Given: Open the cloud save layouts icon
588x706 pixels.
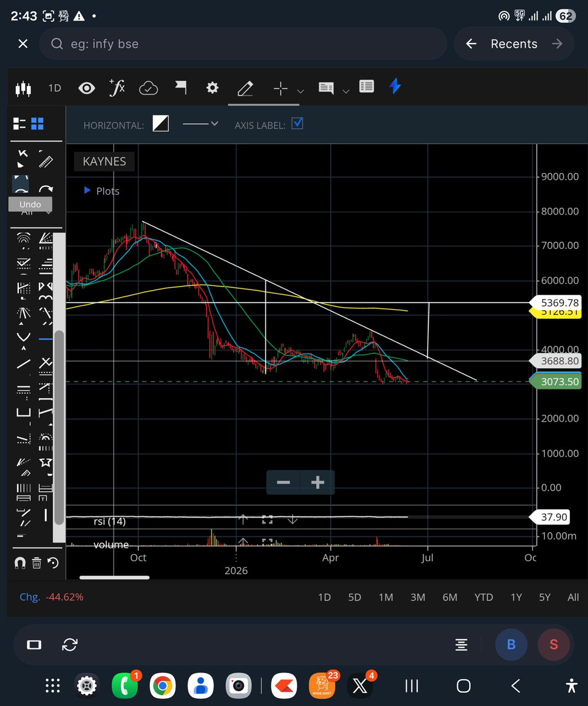Looking at the screenshot, I should pos(149,88).
